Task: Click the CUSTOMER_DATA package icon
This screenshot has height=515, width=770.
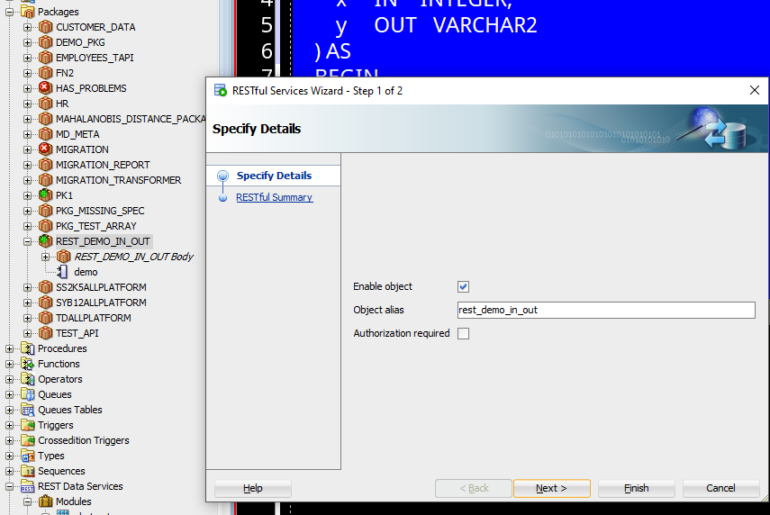Action: 46,27
